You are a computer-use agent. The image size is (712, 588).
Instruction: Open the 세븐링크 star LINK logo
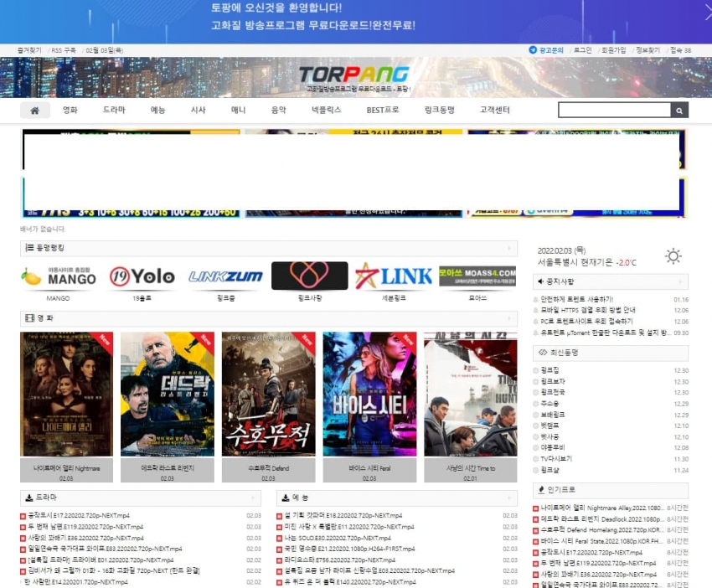(394, 276)
